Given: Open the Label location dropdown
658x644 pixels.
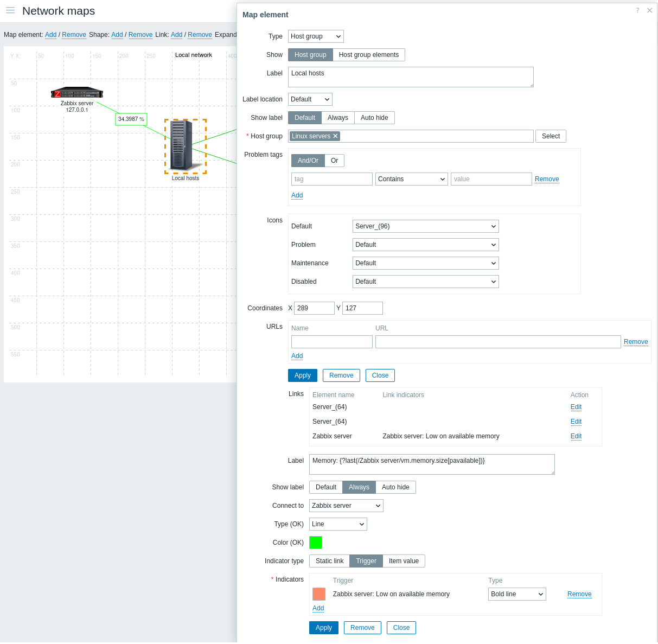Looking at the screenshot, I should click(310, 99).
